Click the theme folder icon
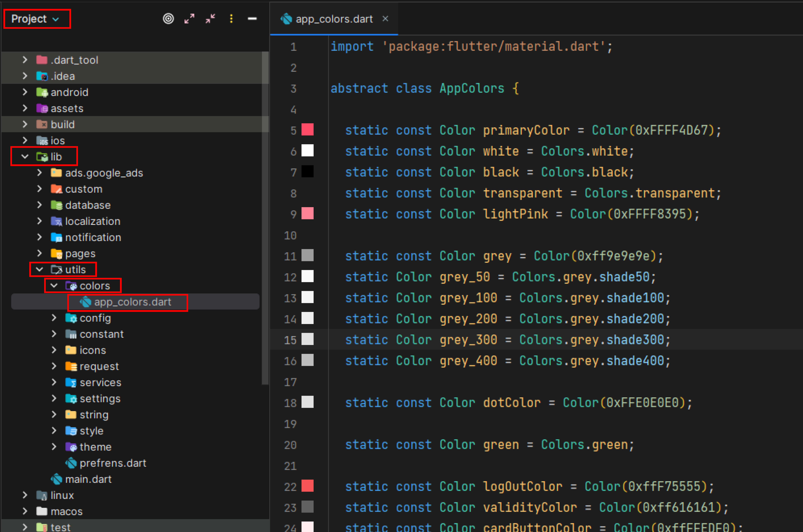 (x=71, y=447)
